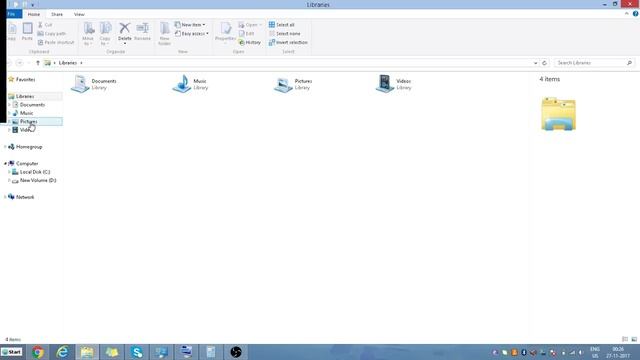Screen dimensions: 640x360
Task: Switch to the View ribbon tab
Action: pyautogui.click(x=79, y=14)
